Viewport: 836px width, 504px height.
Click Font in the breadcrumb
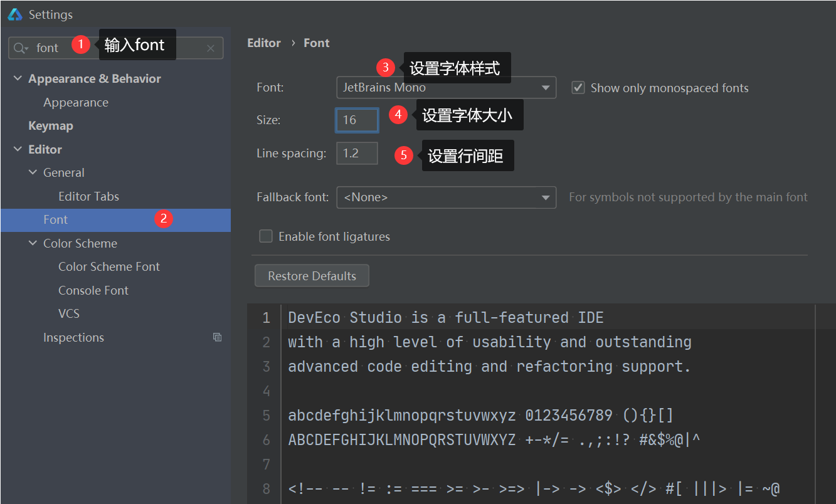[x=317, y=43]
